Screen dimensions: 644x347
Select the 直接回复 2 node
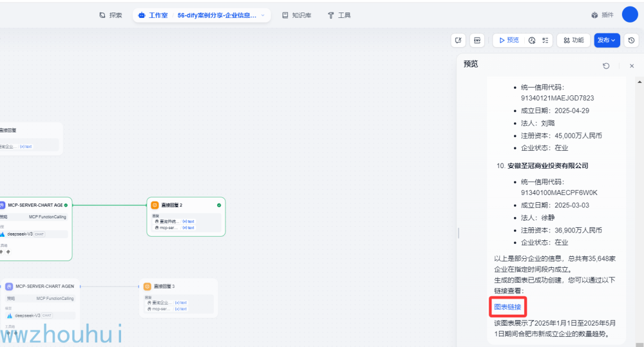pos(186,217)
